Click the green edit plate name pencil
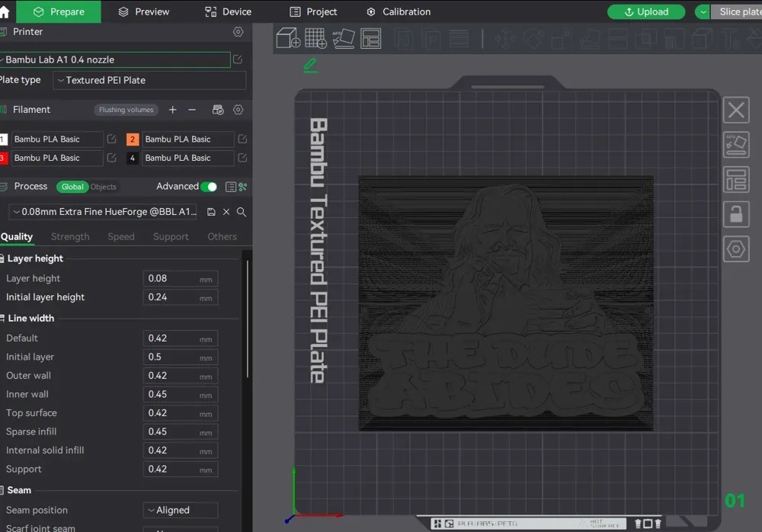The height and width of the screenshot is (532, 762). [x=311, y=66]
